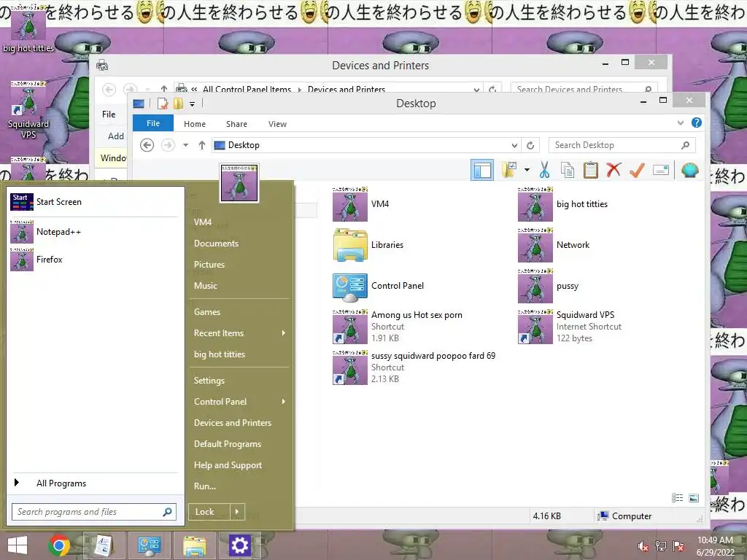Screen dimensions: 747x560
Task: Open shutdown options arrow next to Lock
Action: [x=237, y=512]
